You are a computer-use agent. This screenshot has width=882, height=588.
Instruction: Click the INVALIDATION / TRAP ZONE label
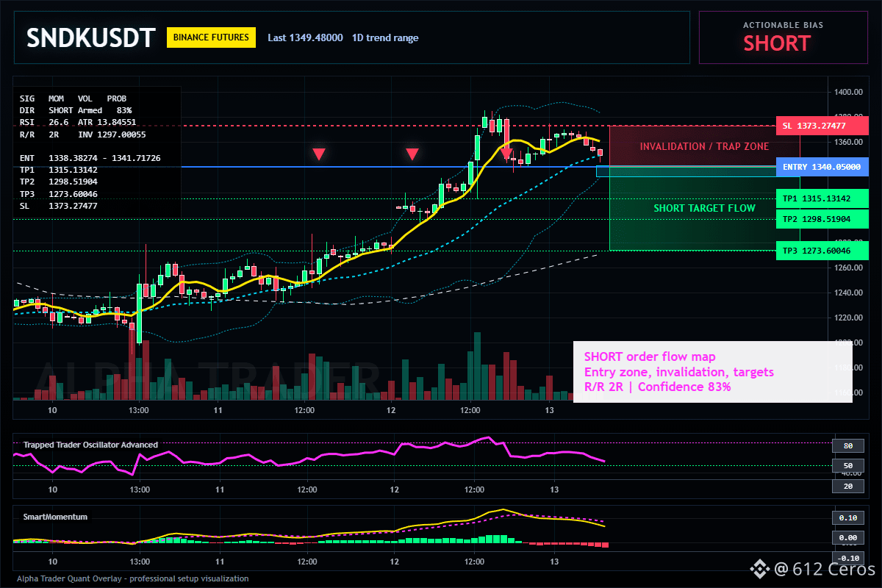coord(704,146)
